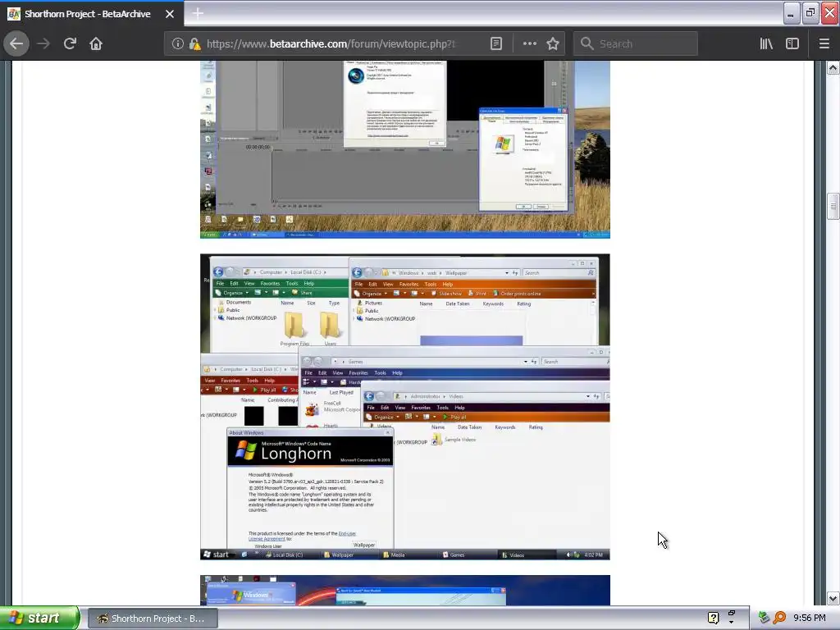The width and height of the screenshot is (840, 630).
Task: Click the green network tray icon
Action: pyautogui.click(x=764, y=618)
